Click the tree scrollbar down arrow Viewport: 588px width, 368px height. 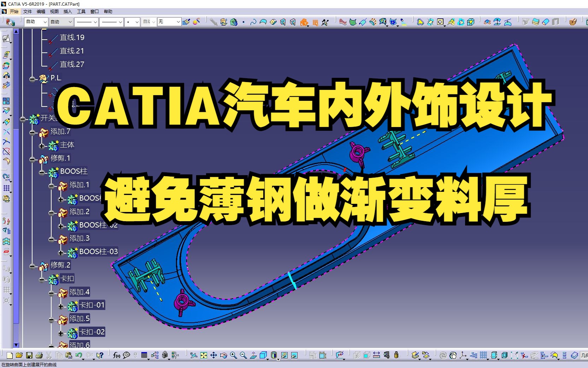(16, 345)
